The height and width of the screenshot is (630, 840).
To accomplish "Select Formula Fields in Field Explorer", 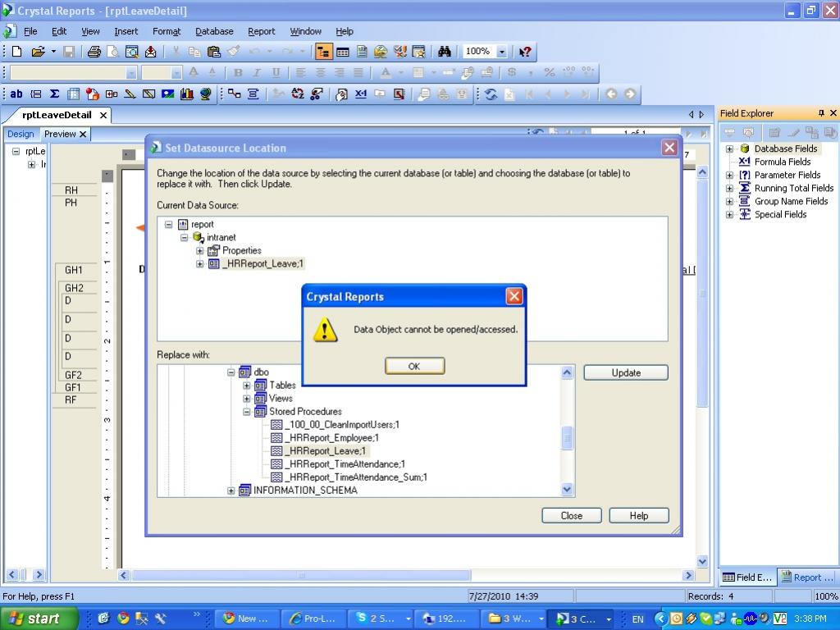I will (782, 162).
